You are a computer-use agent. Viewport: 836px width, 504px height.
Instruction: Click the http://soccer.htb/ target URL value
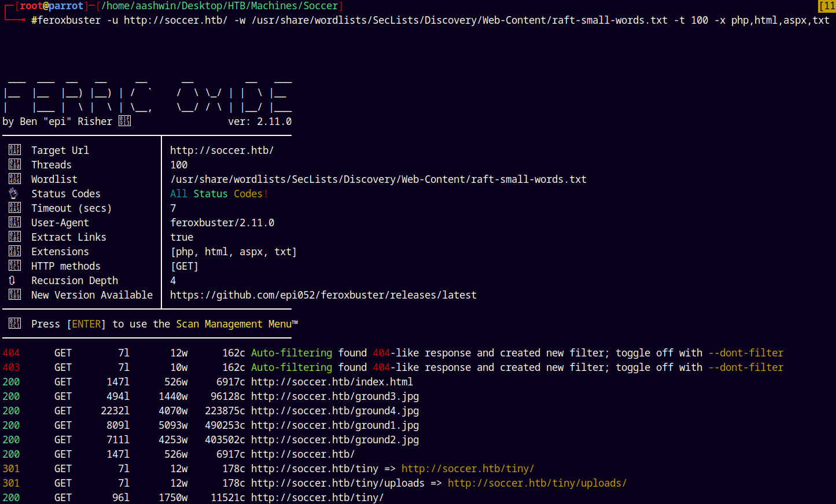(222, 150)
